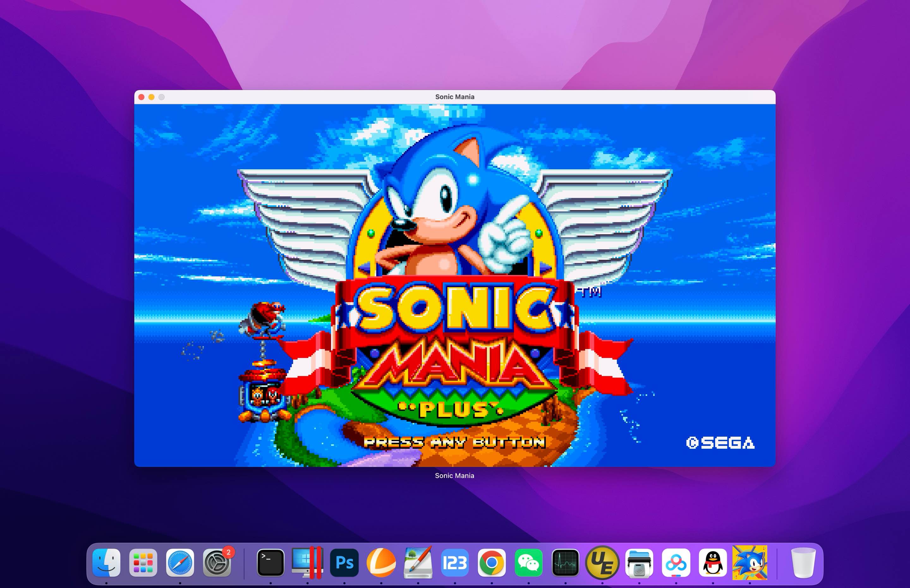Image resolution: width=910 pixels, height=588 pixels.
Task: Open the orange sphere app icon
Action: click(x=381, y=562)
